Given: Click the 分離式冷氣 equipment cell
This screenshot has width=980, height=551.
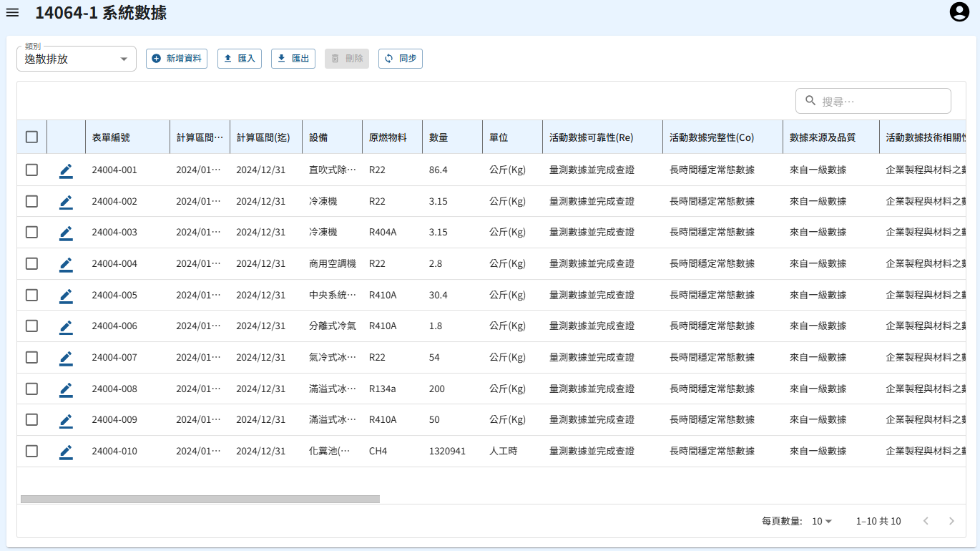Looking at the screenshot, I should [x=333, y=326].
